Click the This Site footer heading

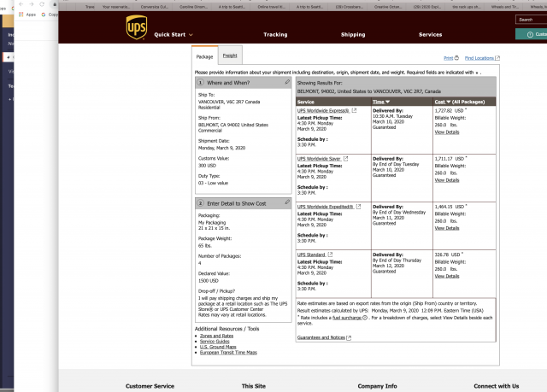coord(254,386)
